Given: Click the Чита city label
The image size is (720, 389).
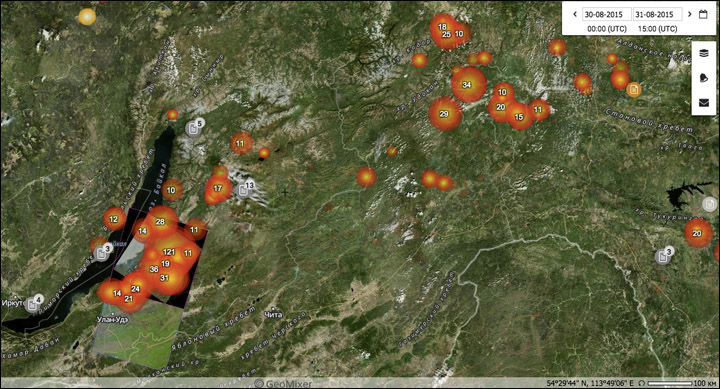Looking at the screenshot, I should pyautogui.click(x=273, y=315).
